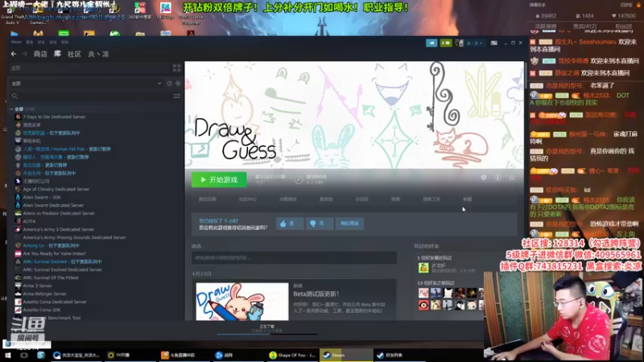The width and height of the screenshot is (644, 362).
Task: Click Steam announcements megaphone button
Action: (431, 43)
